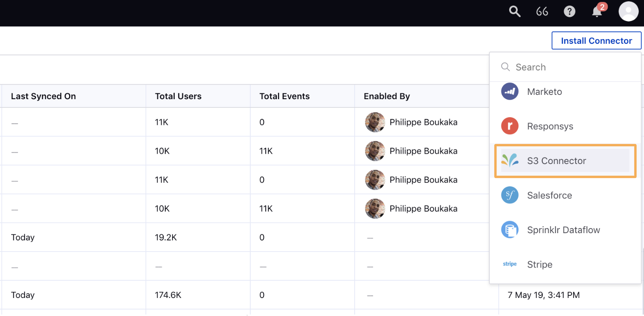
Task: Choose Sprinklr Dataflow from the connector list
Action: coord(563,230)
